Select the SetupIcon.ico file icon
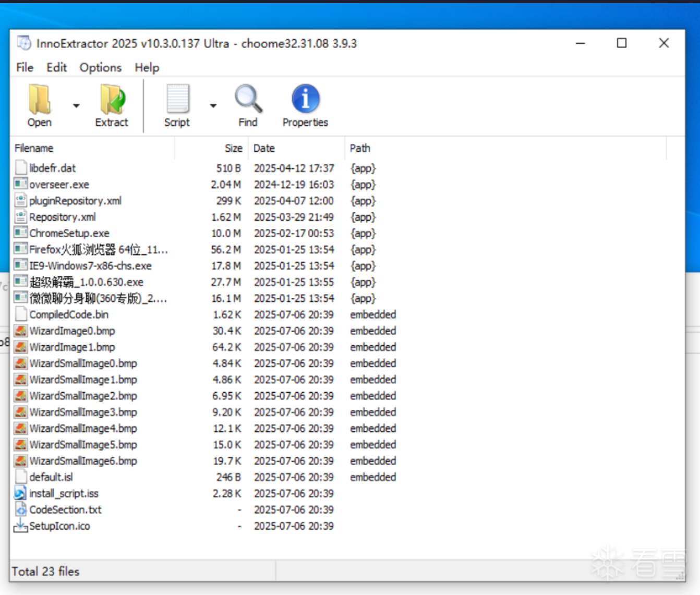The width and height of the screenshot is (700, 595). 21,525
